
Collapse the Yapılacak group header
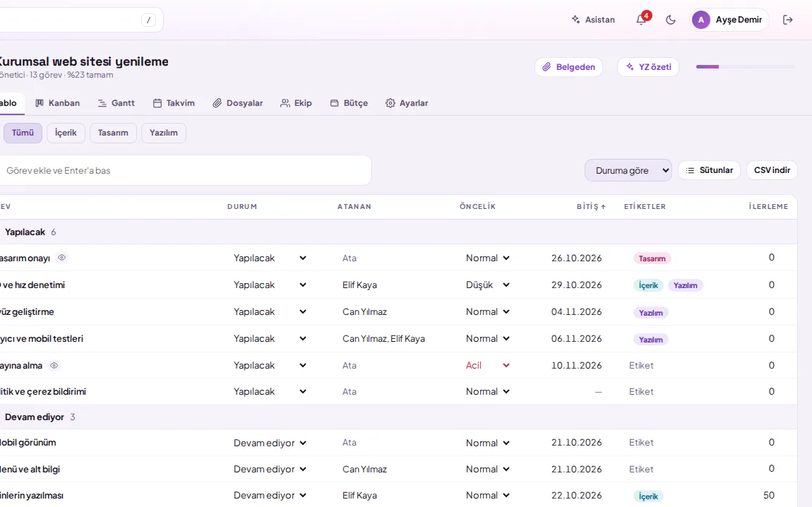399,232
